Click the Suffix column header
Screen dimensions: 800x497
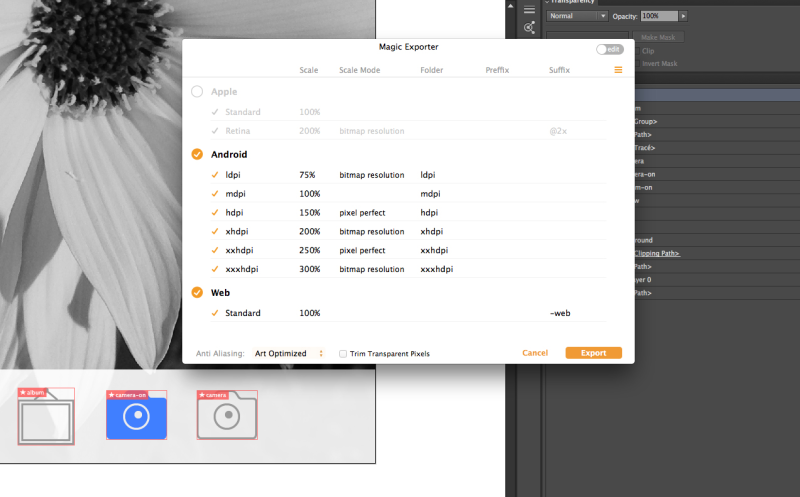(x=559, y=70)
